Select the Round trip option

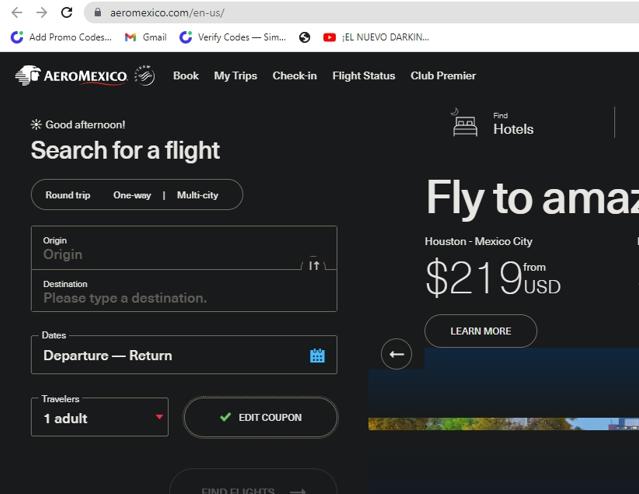click(68, 195)
